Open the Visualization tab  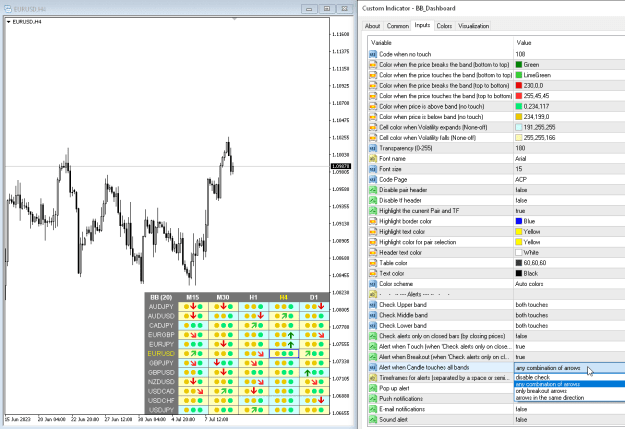[473, 26]
